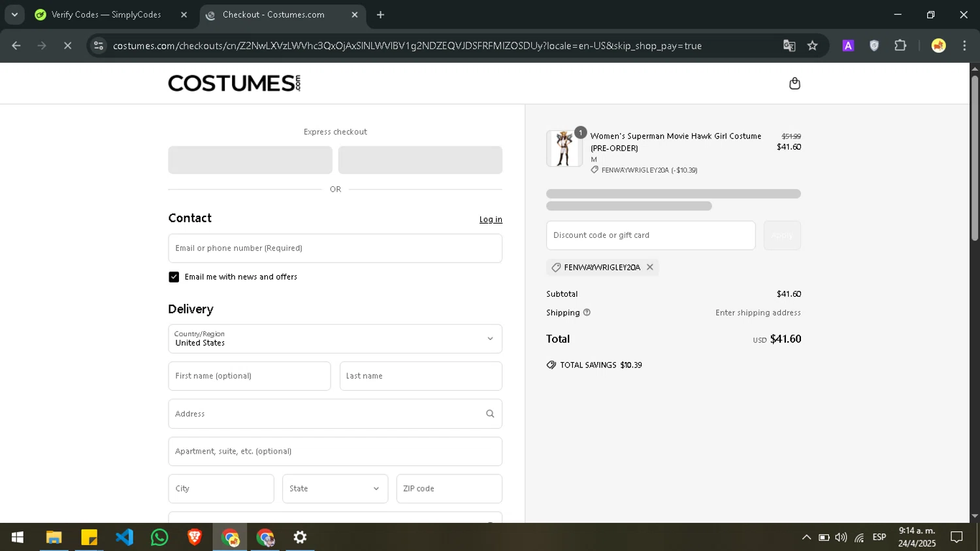Click the battery tray icon
This screenshot has width=980, height=551.
tap(824, 537)
